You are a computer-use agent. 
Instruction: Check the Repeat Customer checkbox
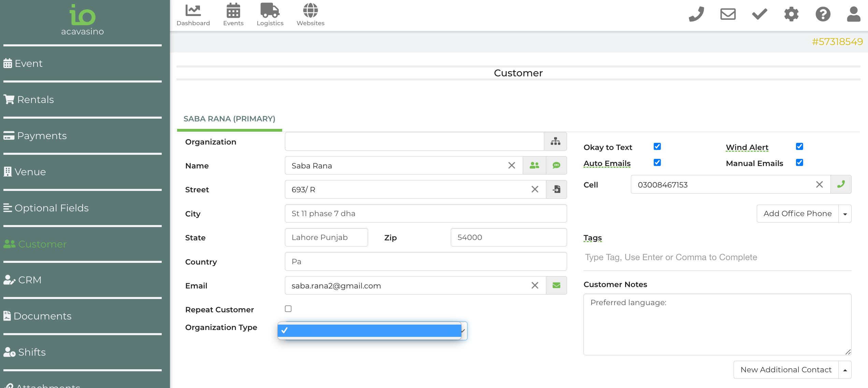click(288, 309)
